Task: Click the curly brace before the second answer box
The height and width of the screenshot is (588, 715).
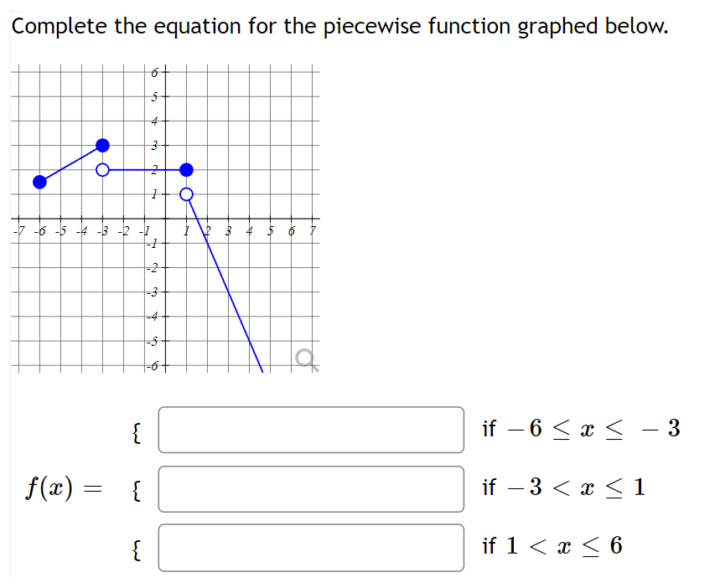Action: click(x=132, y=489)
